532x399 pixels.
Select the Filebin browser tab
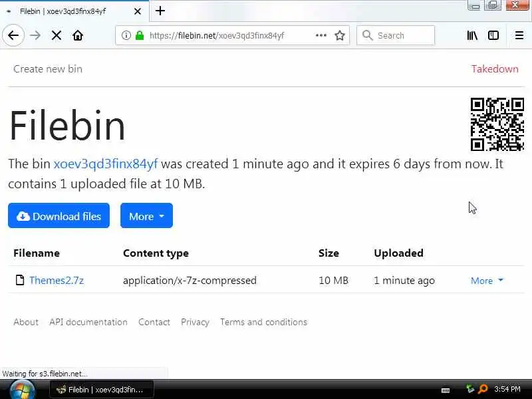pos(74,11)
